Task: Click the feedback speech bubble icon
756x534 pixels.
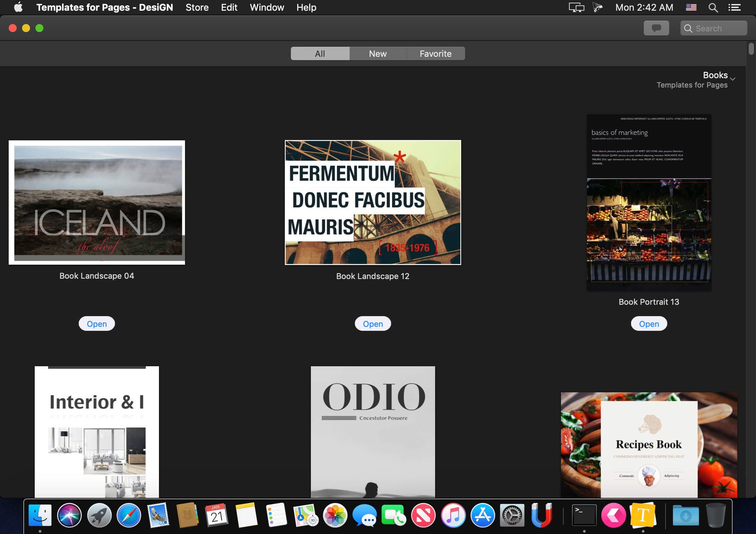Action: 656,28
